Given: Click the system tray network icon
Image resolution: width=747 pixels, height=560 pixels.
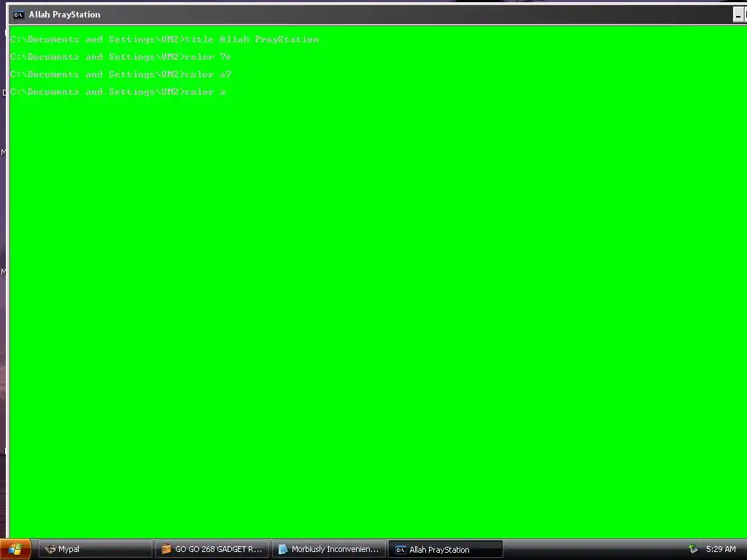Looking at the screenshot, I should 693,549.
